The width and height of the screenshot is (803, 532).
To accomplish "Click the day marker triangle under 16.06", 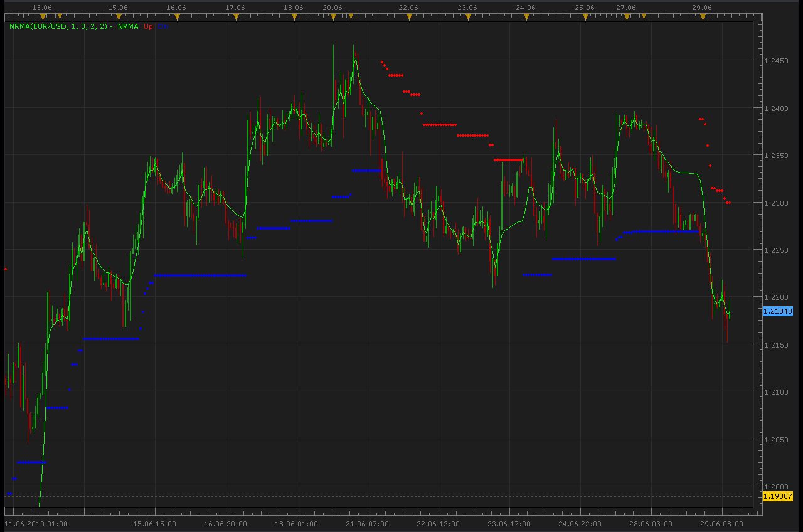I will click(177, 16).
